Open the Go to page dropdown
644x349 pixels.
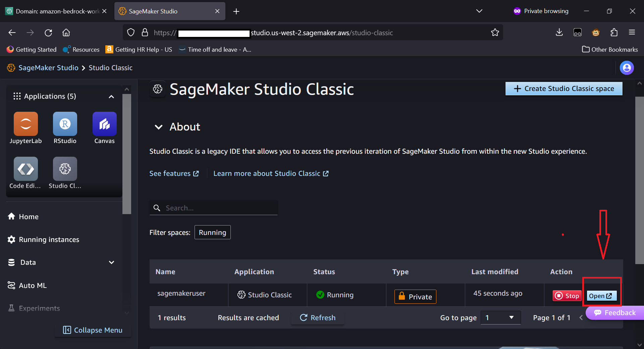pyautogui.click(x=500, y=317)
